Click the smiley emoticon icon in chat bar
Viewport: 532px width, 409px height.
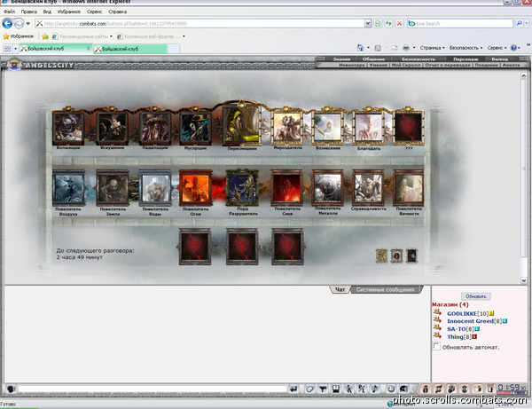(x=391, y=389)
